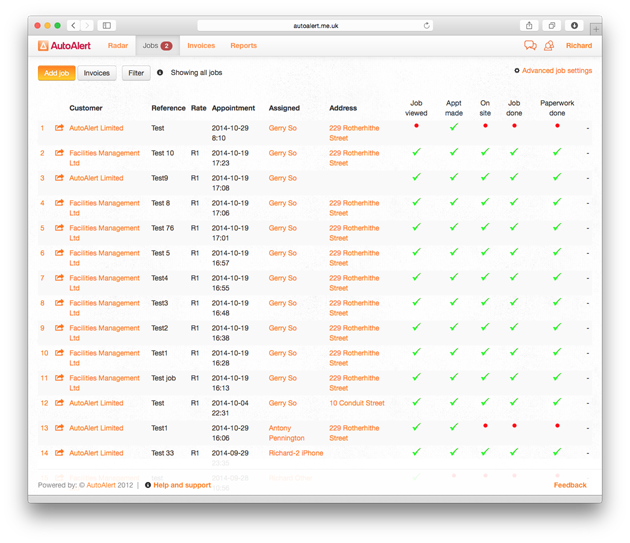
Task: Open the Help and support link
Action: click(x=182, y=485)
